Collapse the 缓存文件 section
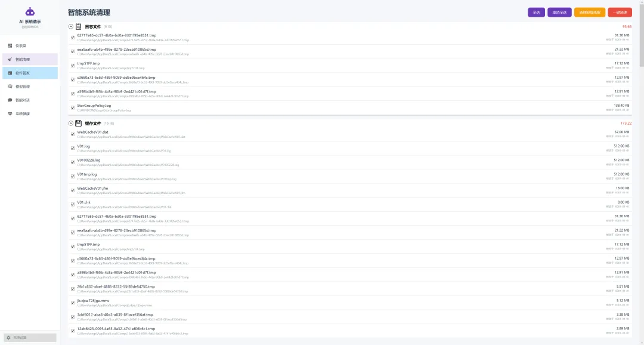The height and width of the screenshot is (345, 644). pos(70,124)
